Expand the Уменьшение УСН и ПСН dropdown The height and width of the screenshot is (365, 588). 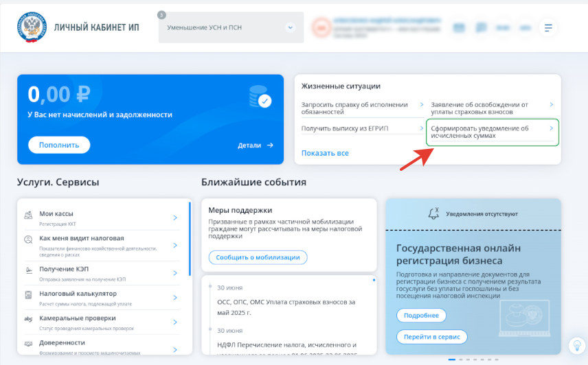pos(231,27)
